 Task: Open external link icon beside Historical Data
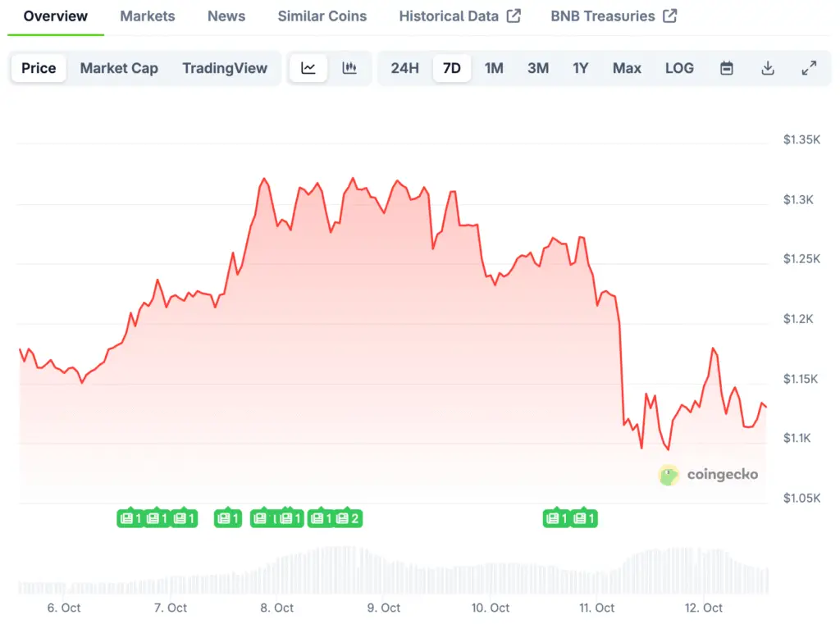click(514, 16)
